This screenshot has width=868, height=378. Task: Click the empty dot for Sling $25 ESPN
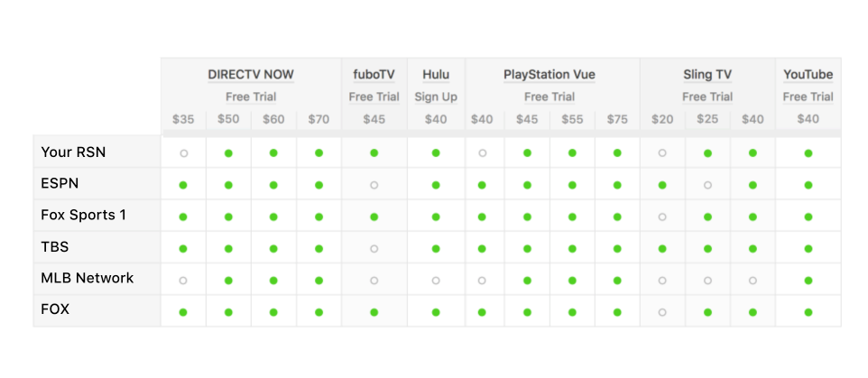pos(707,185)
